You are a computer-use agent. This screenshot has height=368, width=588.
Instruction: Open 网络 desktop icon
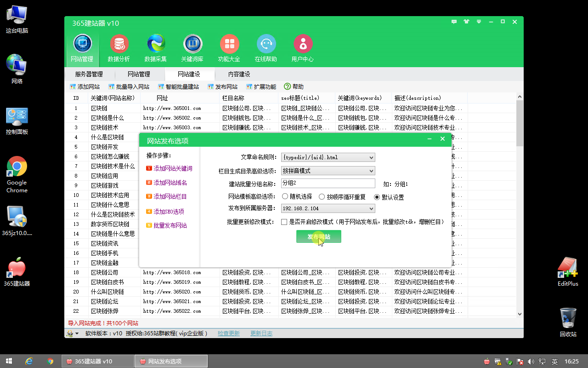[x=17, y=69]
